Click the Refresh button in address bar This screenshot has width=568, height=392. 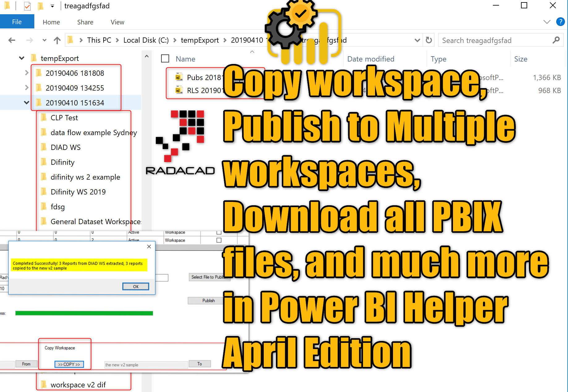point(429,40)
